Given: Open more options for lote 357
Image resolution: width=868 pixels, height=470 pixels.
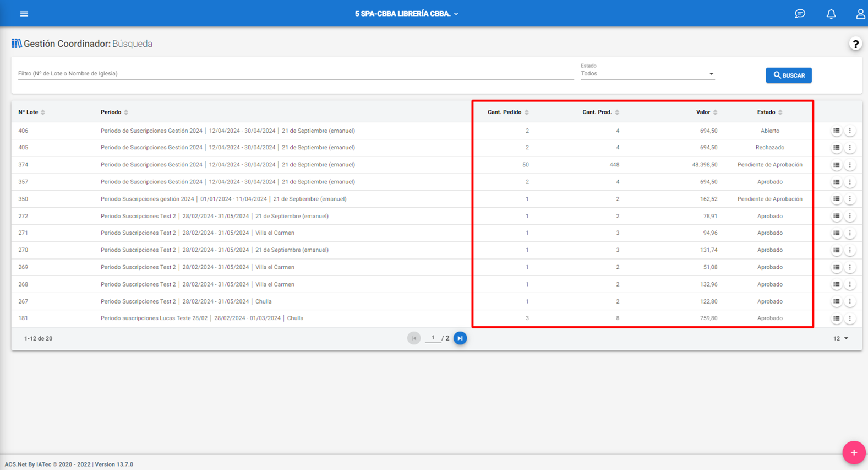Looking at the screenshot, I should click(x=850, y=182).
